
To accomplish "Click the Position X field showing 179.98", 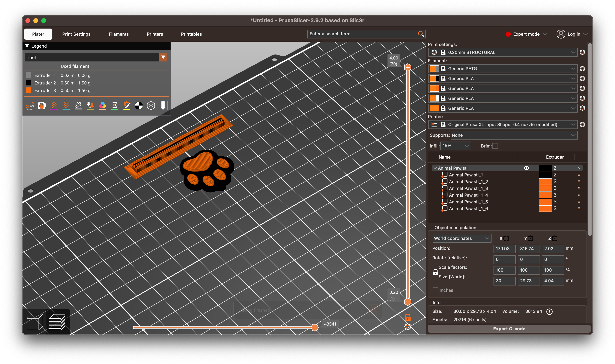I will [504, 249].
